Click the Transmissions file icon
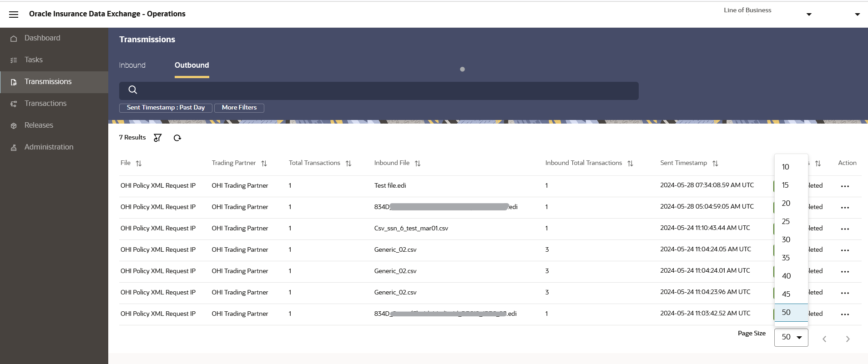 [14, 82]
